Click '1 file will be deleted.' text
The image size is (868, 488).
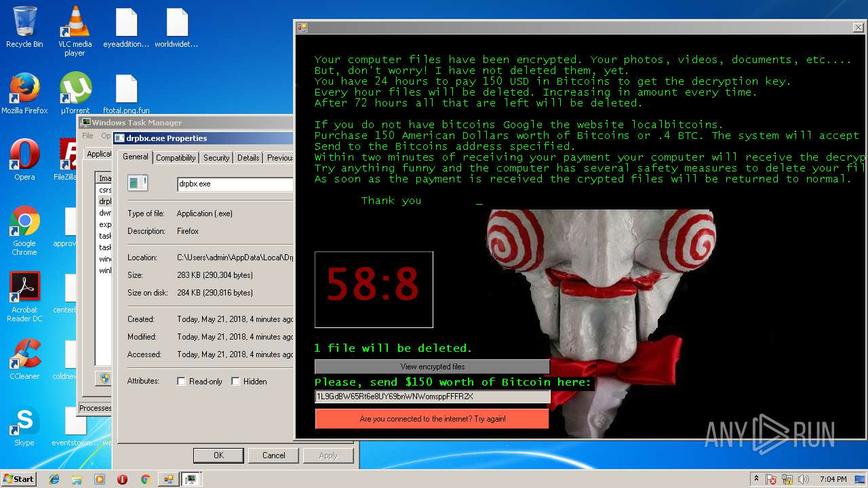tap(393, 348)
